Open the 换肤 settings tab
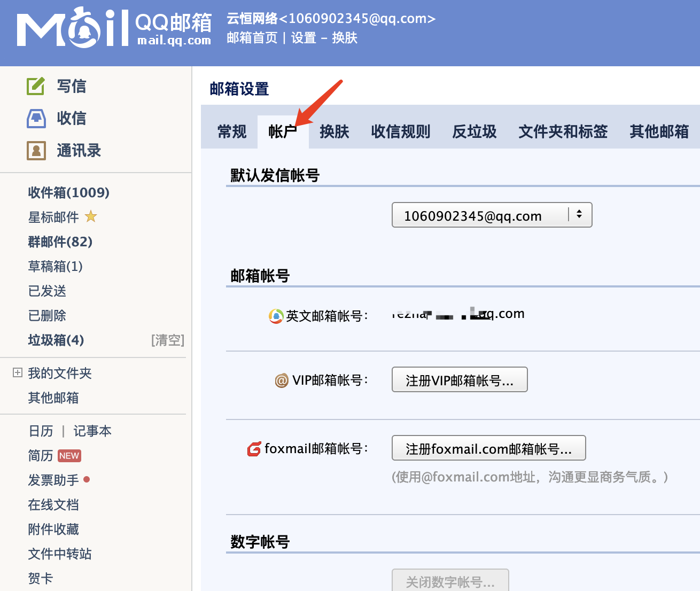Screen dimensions: 700x591 pyautogui.click(x=335, y=131)
